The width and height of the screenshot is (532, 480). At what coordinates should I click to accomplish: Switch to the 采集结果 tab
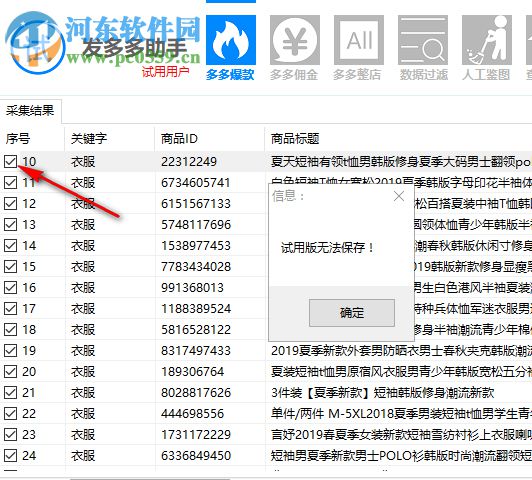pyautogui.click(x=30, y=111)
